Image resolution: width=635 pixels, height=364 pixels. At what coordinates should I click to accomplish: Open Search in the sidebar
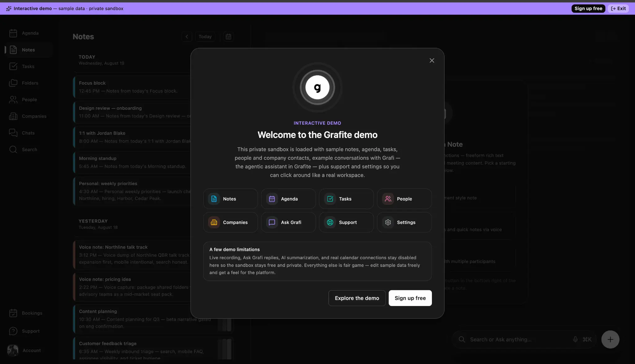point(29,149)
